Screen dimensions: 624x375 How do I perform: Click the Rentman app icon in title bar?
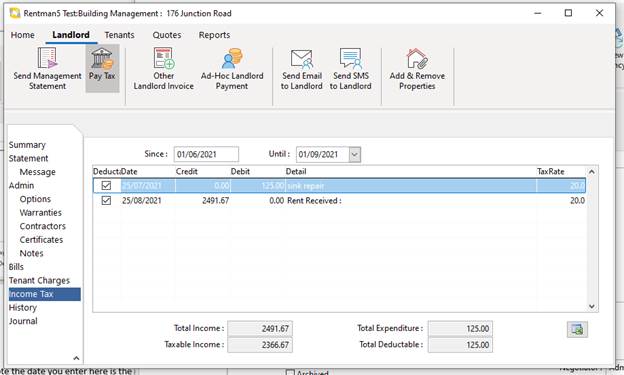pos(15,13)
